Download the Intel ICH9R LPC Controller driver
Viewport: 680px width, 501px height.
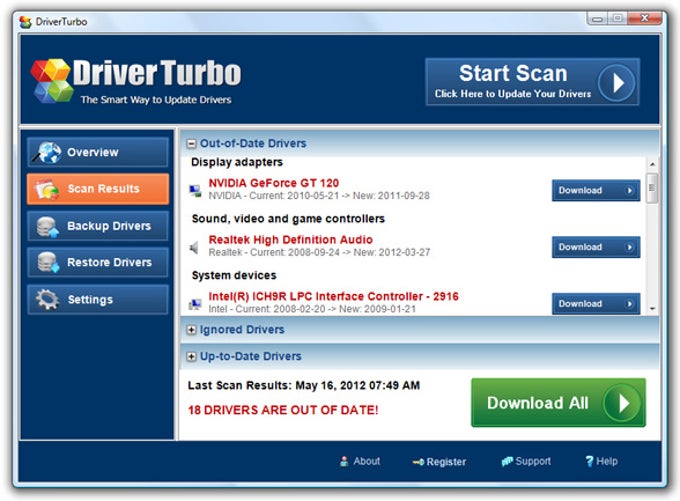pos(596,304)
